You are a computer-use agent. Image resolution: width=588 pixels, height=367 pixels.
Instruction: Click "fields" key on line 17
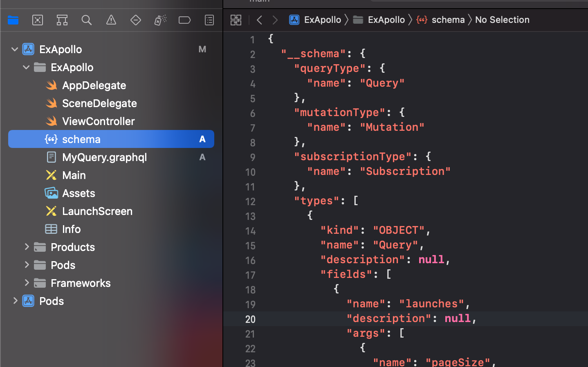[x=346, y=274]
